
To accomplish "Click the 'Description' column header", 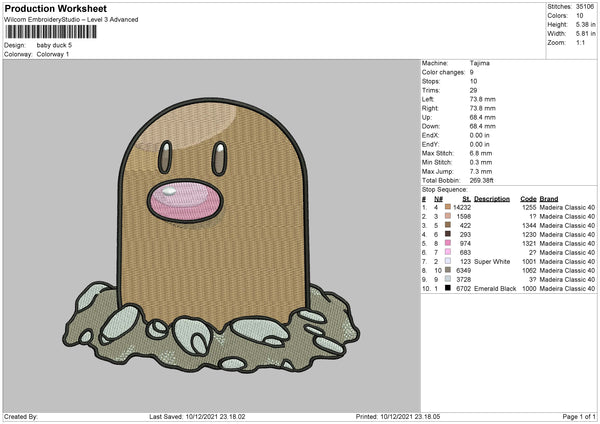I will (492, 199).
